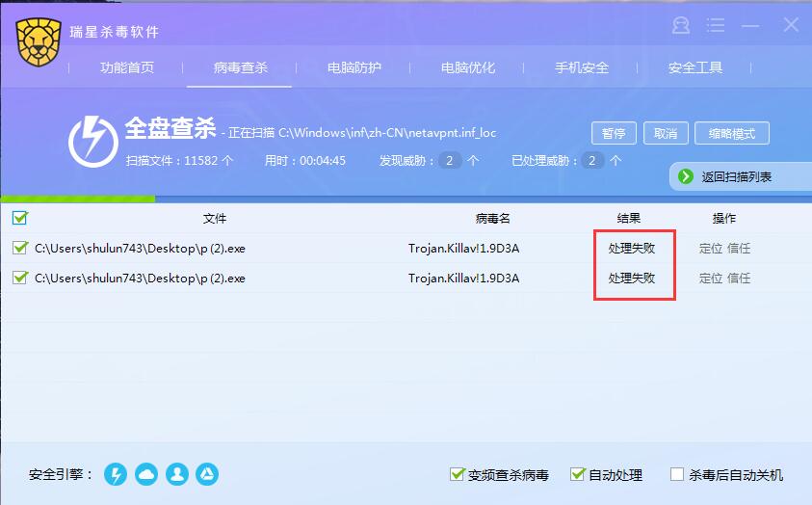This screenshot has height=505, width=812.
Task: Select first row file path p (2).exe
Action: (x=140, y=249)
